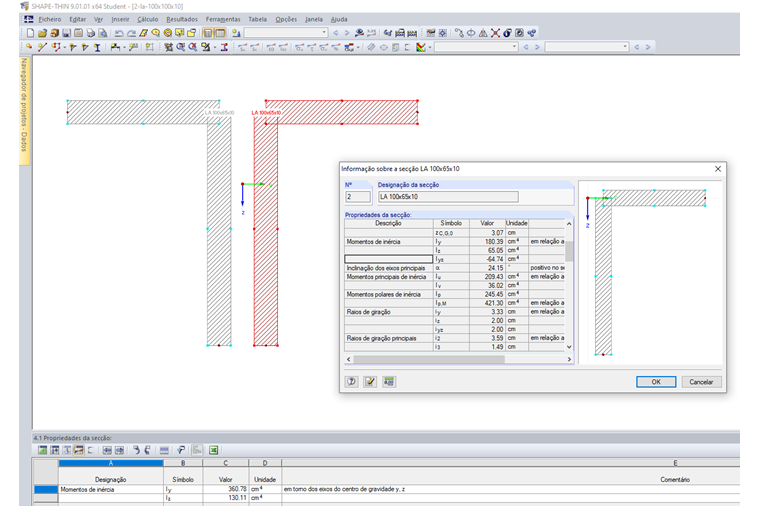Expand last combo box in second toolbar
The width and height of the screenshot is (760, 506).
point(625,47)
